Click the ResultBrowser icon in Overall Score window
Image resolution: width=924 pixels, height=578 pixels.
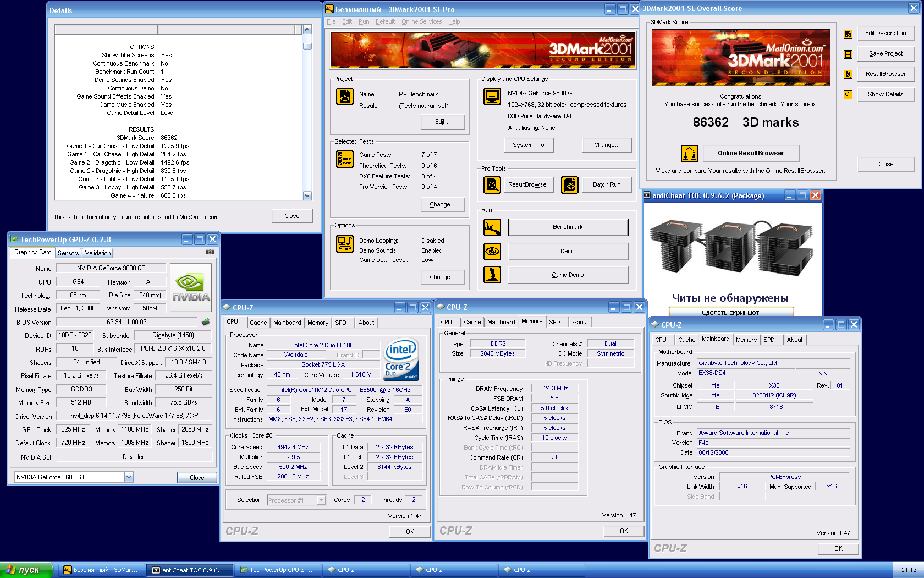click(x=848, y=74)
